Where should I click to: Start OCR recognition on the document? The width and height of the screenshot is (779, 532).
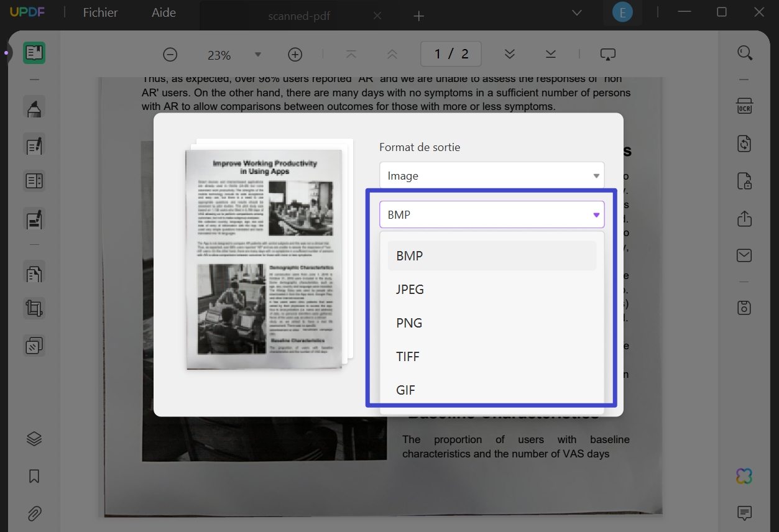coord(744,106)
